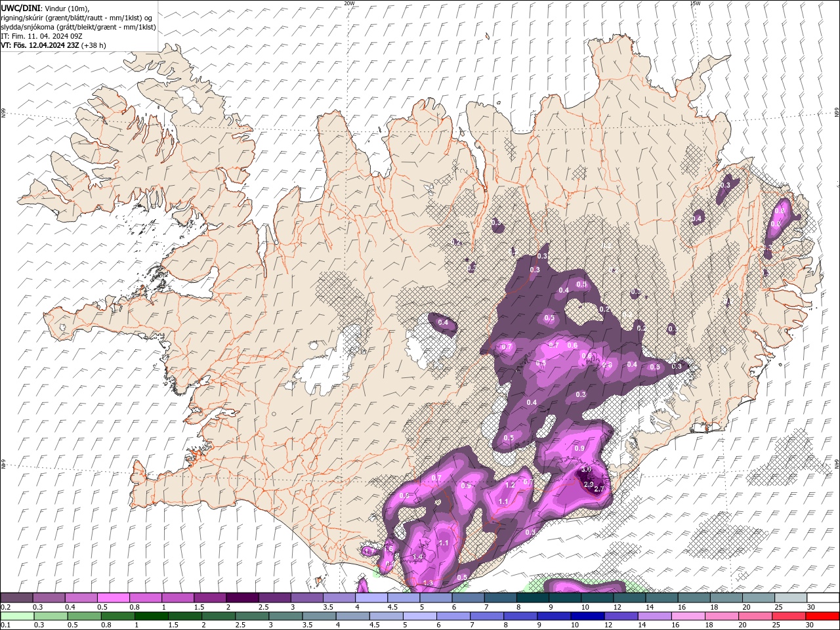The height and width of the screenshot is (630, 840).
Task: Click the 'IT: Fim. 11. 04. 2024 09Z' line
Action: 41,36
